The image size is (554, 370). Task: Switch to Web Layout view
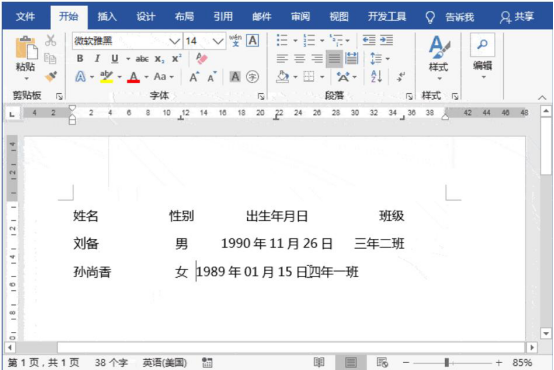[382, 362]
